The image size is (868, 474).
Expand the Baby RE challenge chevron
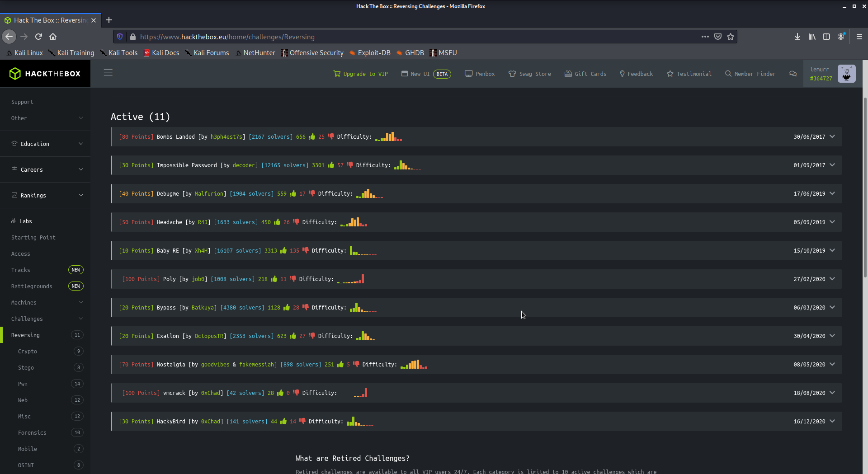(x=832, y=250)
